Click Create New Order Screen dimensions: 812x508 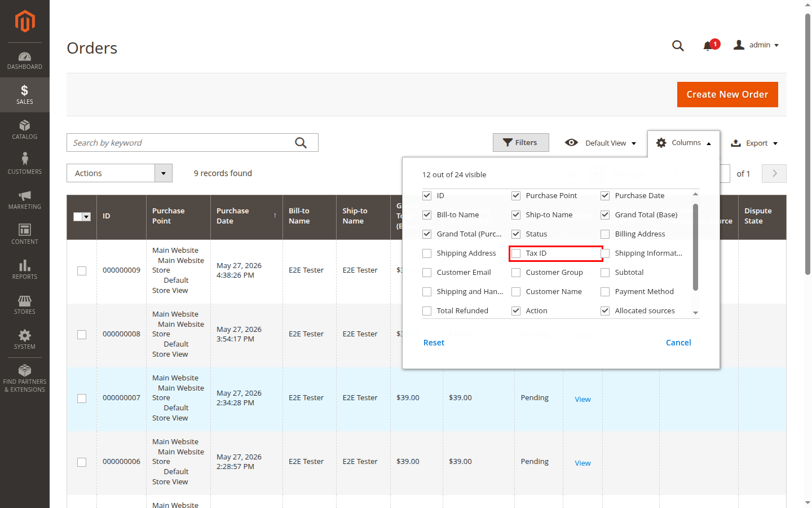727,94
